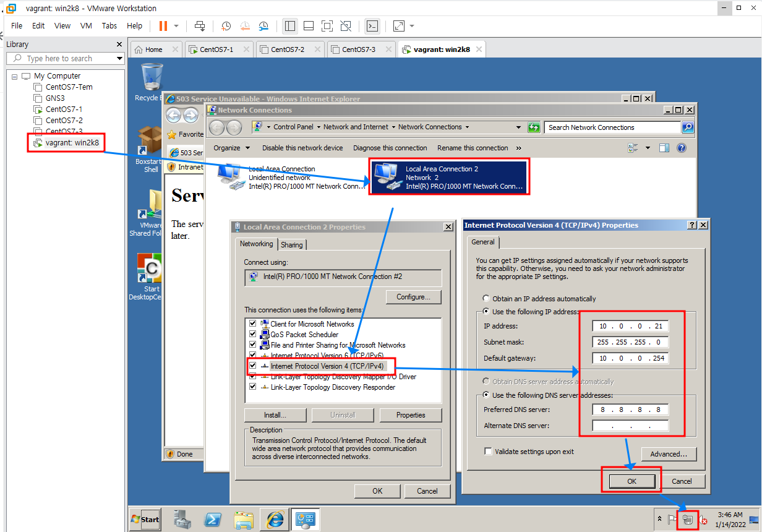Click Properties button below the items list
This screenshot has height=532, width=762.
pyautogui.click(x=411, y=415)
